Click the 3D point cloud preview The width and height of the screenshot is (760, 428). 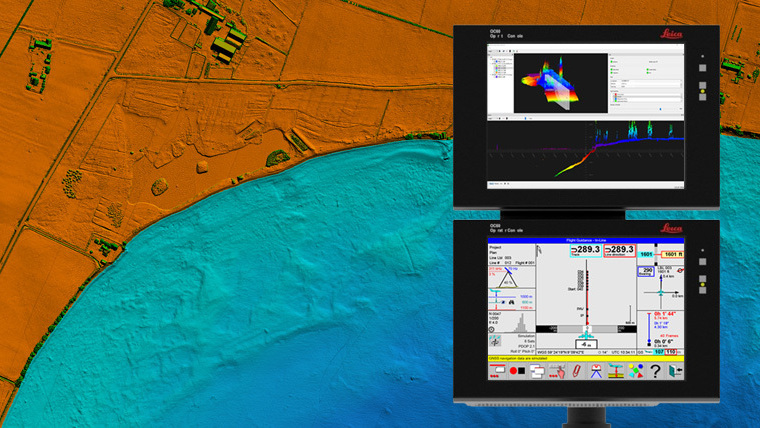point(556,83)
